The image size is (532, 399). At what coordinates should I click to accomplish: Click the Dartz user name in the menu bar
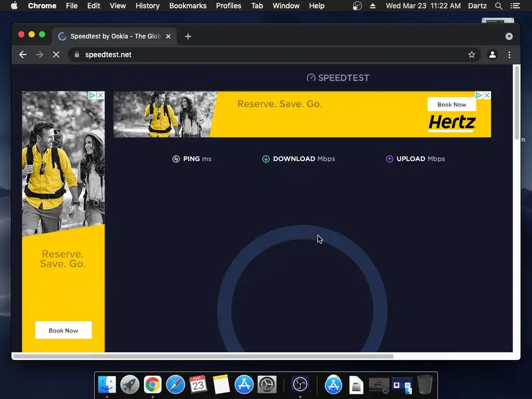[x=477, y=6]
